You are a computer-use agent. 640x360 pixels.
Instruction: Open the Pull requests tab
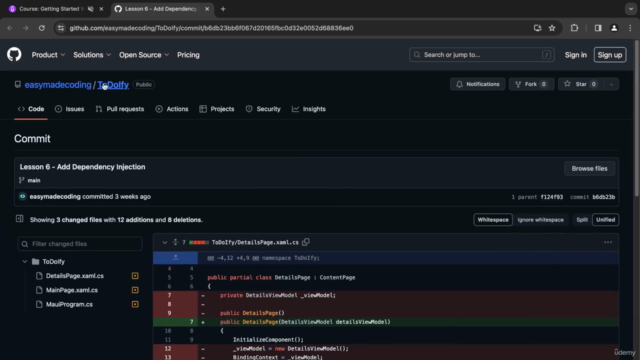120,109
